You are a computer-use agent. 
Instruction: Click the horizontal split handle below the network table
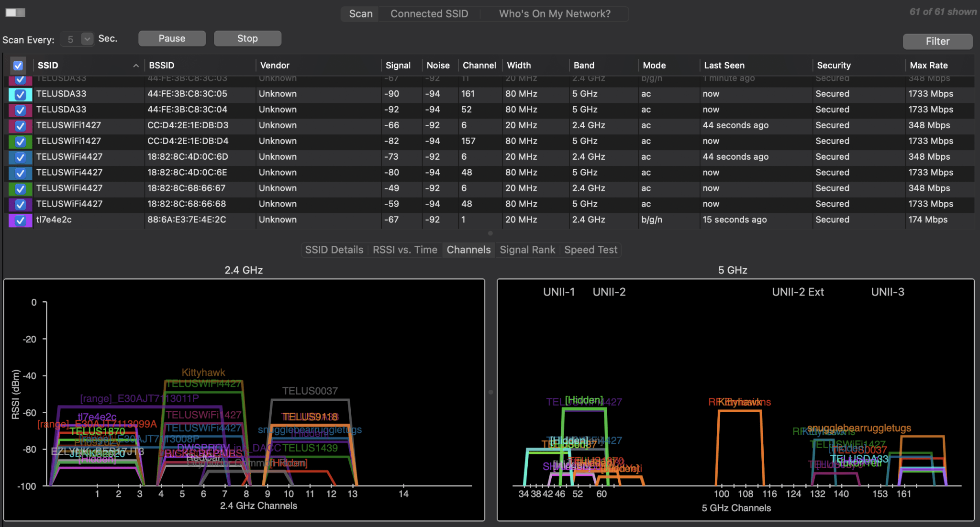(x=490, y=233)
